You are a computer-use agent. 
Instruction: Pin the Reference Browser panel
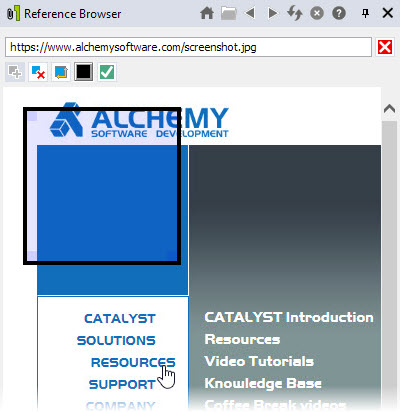click(365, 13)
